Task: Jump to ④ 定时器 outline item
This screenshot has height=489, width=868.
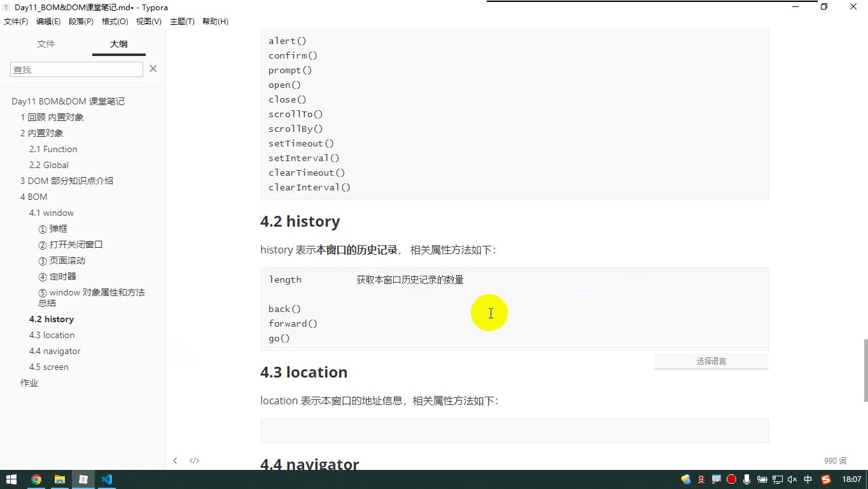Action: (57, 276)
